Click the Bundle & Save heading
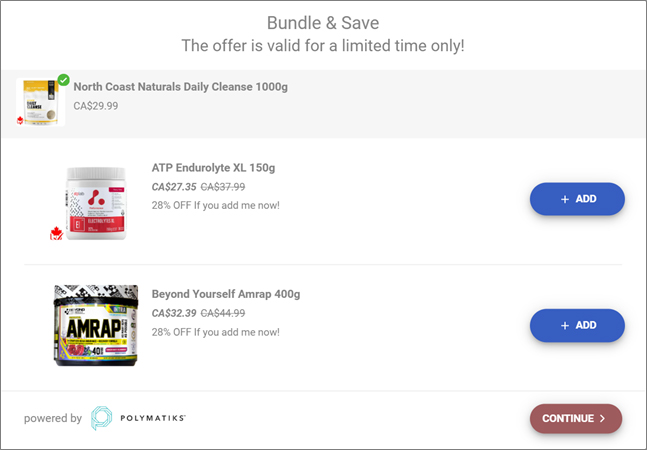This screenshot has width=647, height=450. point(323,23)
